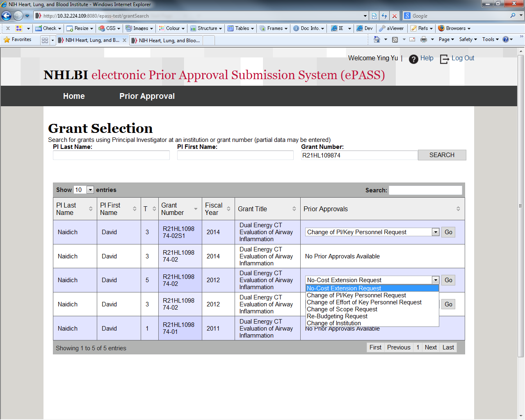Screen dimensions: 525x420
Task: Open the Tables toolbar menu
Action: pos(241,28)
